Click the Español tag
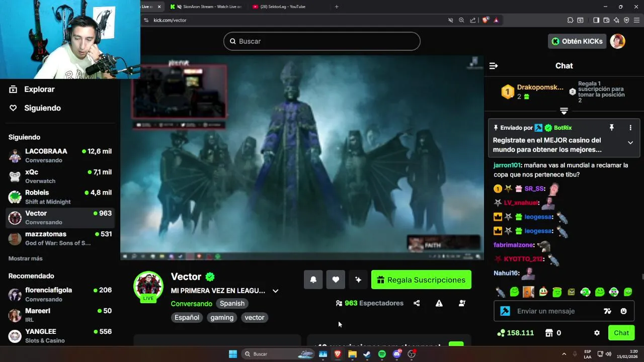This screenshot has height=362, width=644. [187, 317]
